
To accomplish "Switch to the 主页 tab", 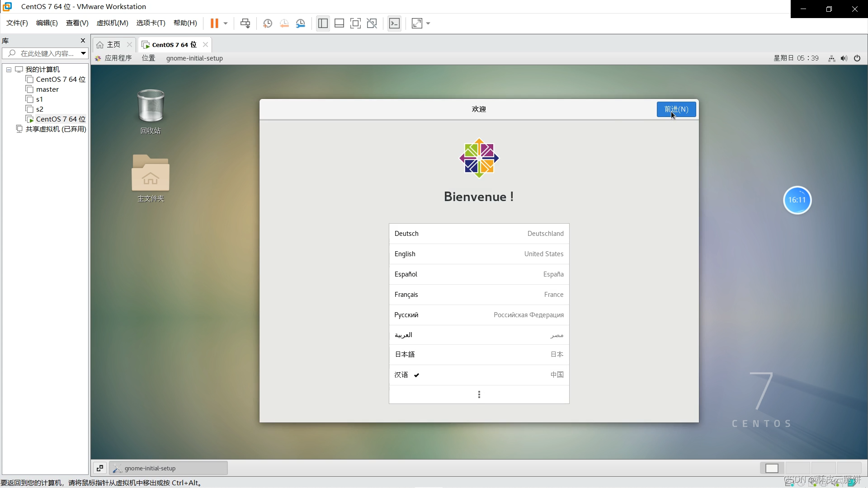I will (x=113, y=44).
